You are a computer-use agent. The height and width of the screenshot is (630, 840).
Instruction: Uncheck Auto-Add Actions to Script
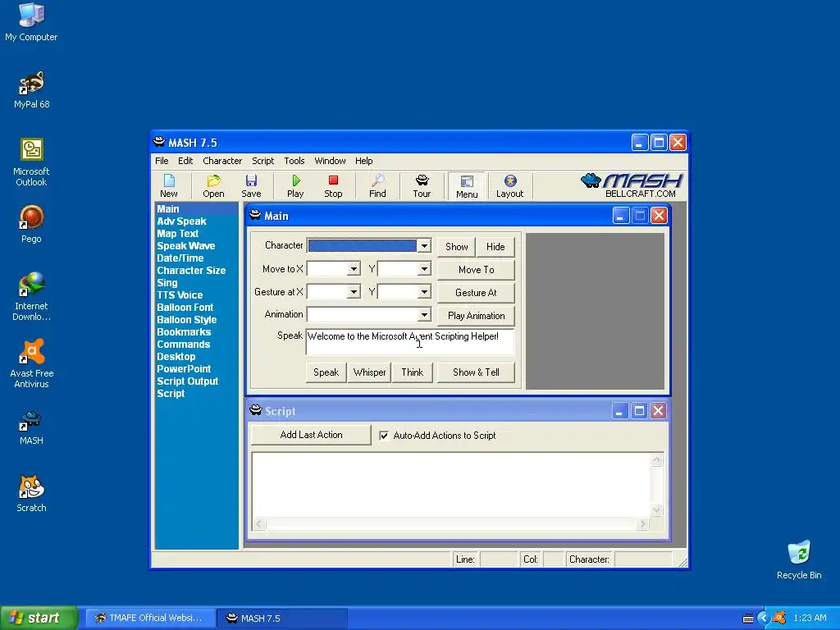(x=384, y=436)
